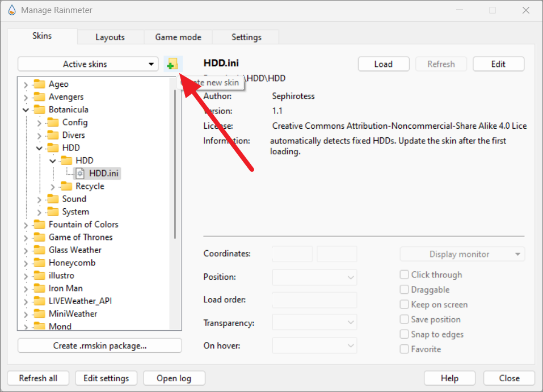The width and height of the screenshot is (543, 392).
Task: Mark the skin as Favorite
Action: pos(404,349)
